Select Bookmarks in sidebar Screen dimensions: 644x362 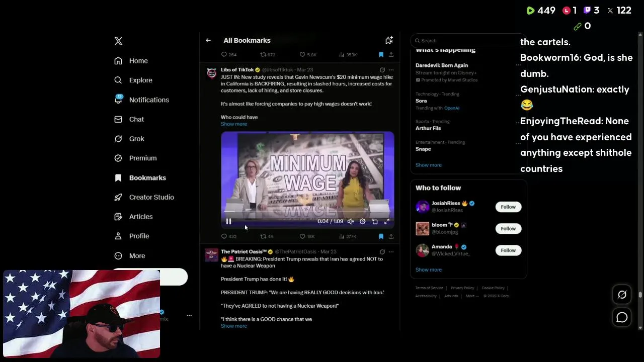tap(140, 177)
